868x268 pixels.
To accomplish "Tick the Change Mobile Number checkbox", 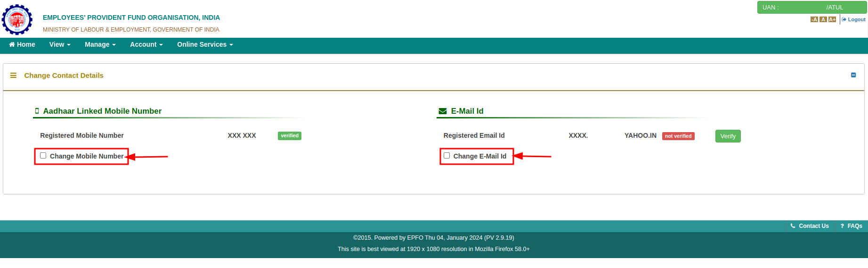I will tap(43, 156).
